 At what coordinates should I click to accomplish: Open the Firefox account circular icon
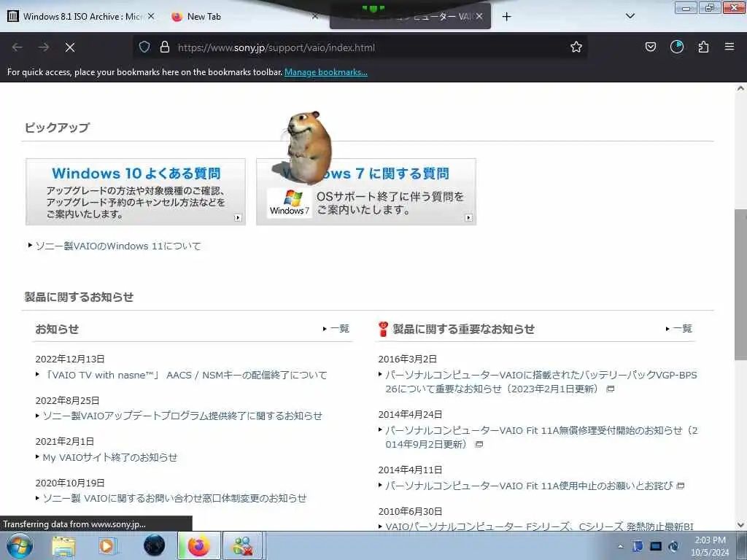(x=677, y=47)
